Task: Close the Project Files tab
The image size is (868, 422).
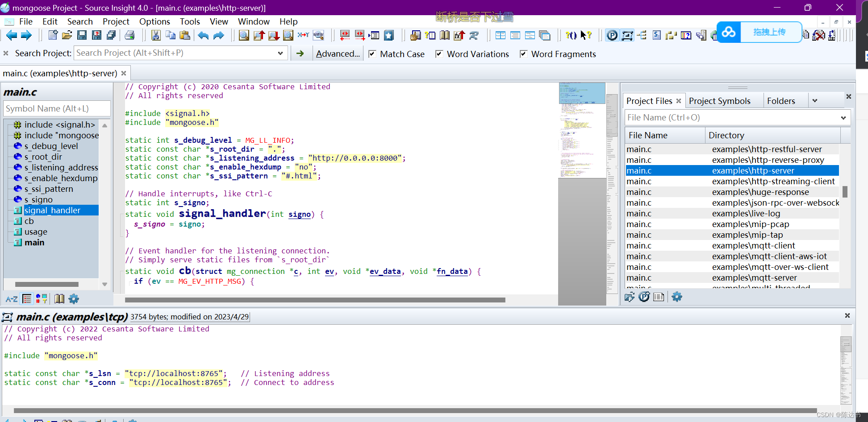Action: [679, 101]
